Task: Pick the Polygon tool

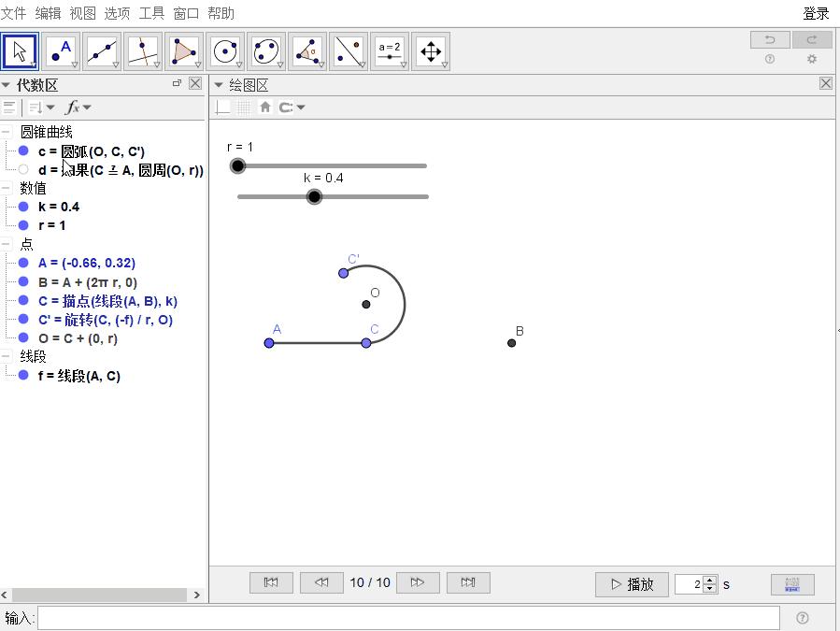Action: pos(184,51)
